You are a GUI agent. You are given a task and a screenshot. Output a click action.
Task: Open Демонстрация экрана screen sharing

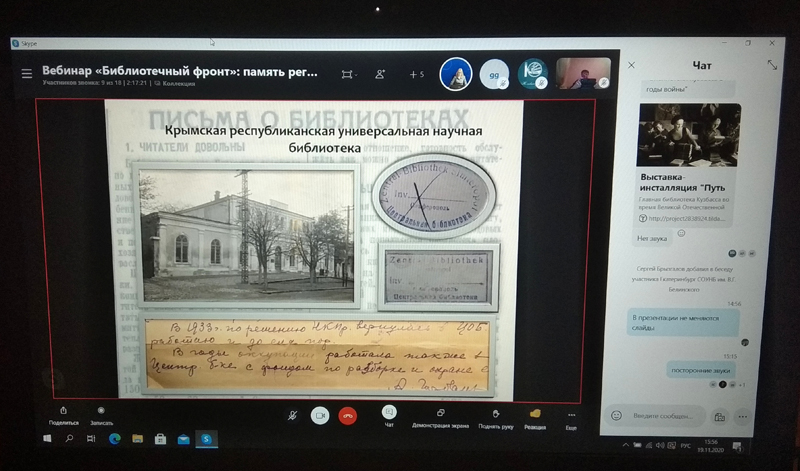point(440,412)
